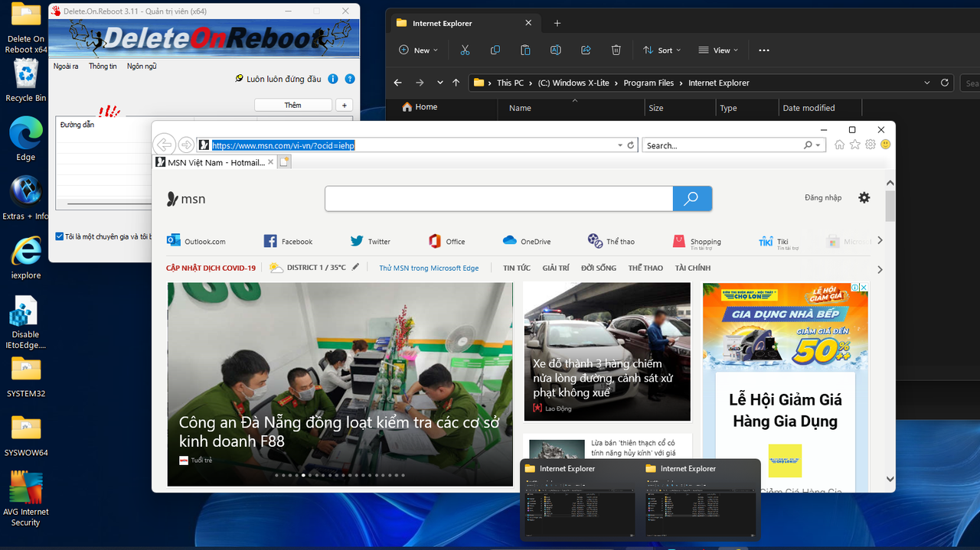Open 'Thử MSN trong Microsoft Edge' link

click(429, 268)
